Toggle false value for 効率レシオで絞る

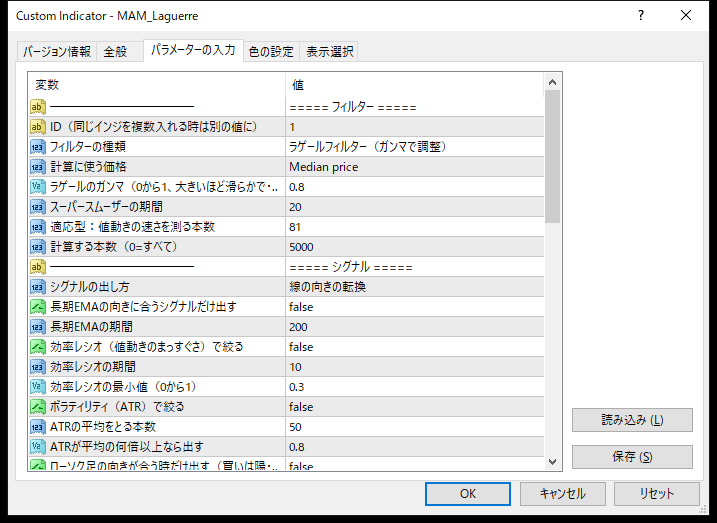click(x=415, y=347)
